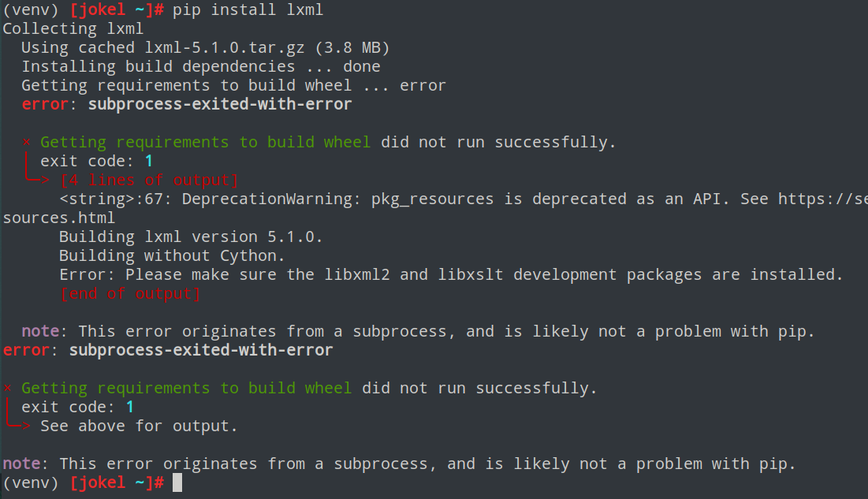The width and height of the screenshot is (868, 499).
Task: Click the "[jokel ~]#" prompt on the bottom line
Action: (x=117, y=482)
